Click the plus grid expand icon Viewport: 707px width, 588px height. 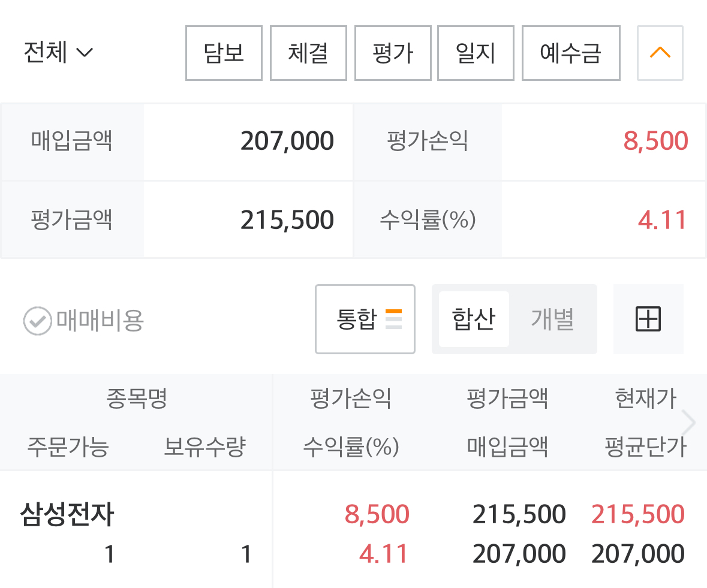pos(648,319)
